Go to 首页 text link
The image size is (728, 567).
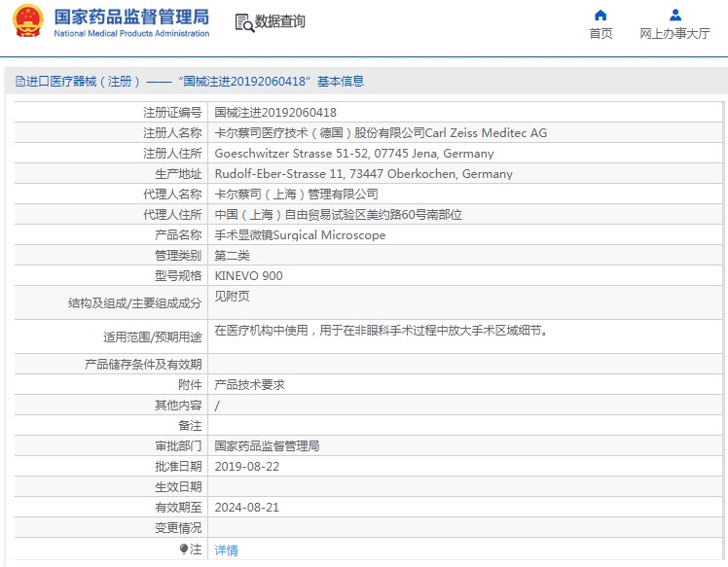pyautogui.click(x=601, y=33)
